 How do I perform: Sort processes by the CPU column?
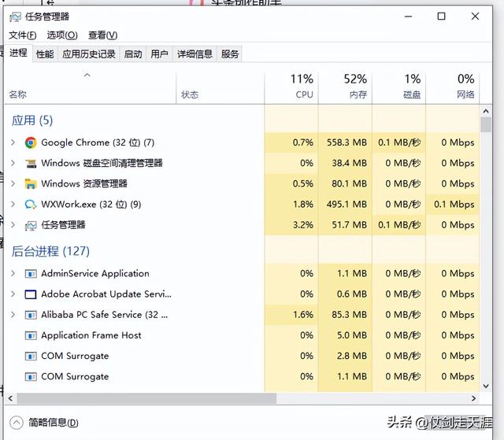pyautogui.click(x=291, y=87)
